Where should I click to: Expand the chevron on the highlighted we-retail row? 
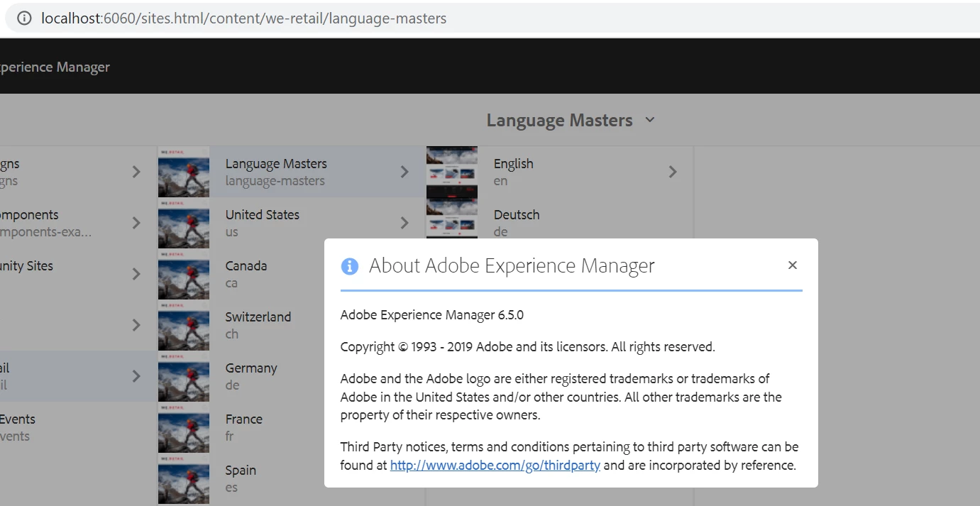click(x=136, y=376)
